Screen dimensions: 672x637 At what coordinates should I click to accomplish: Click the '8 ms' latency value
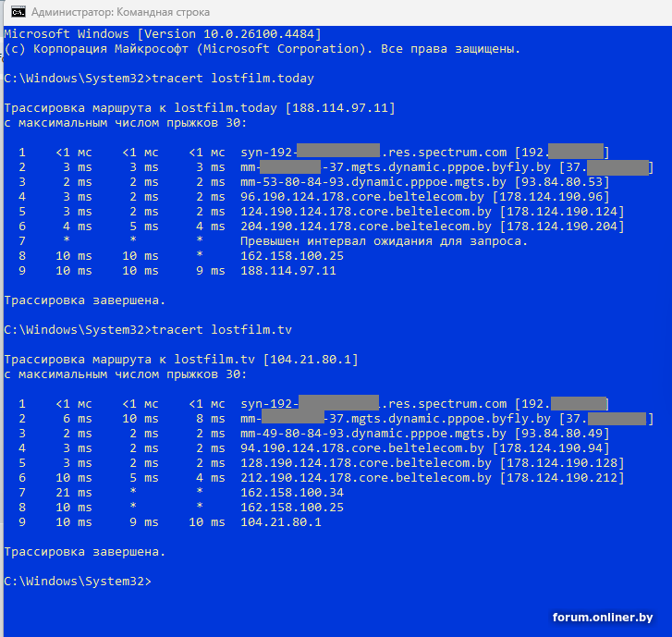click(211, 419)
